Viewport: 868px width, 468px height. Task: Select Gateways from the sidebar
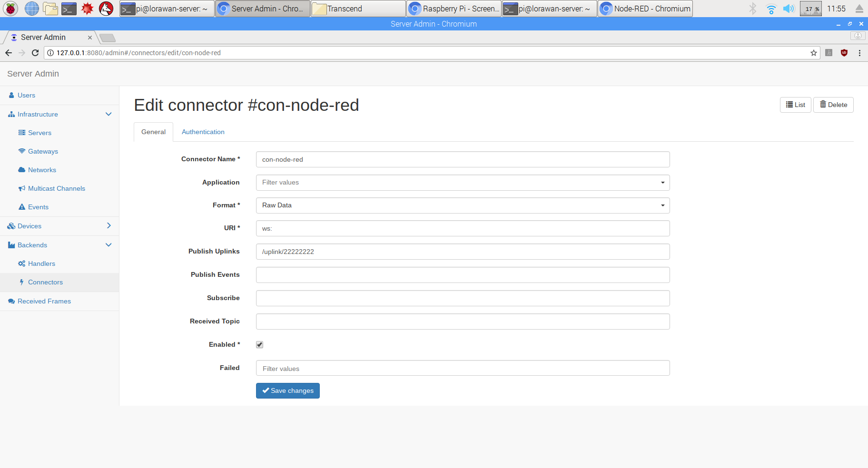[42, 151]
